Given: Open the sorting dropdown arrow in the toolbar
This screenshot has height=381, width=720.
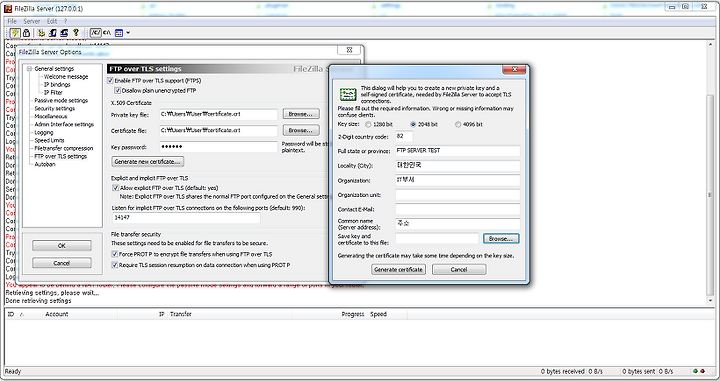Looking at the screenshot, I should click(x=128, y=33).
